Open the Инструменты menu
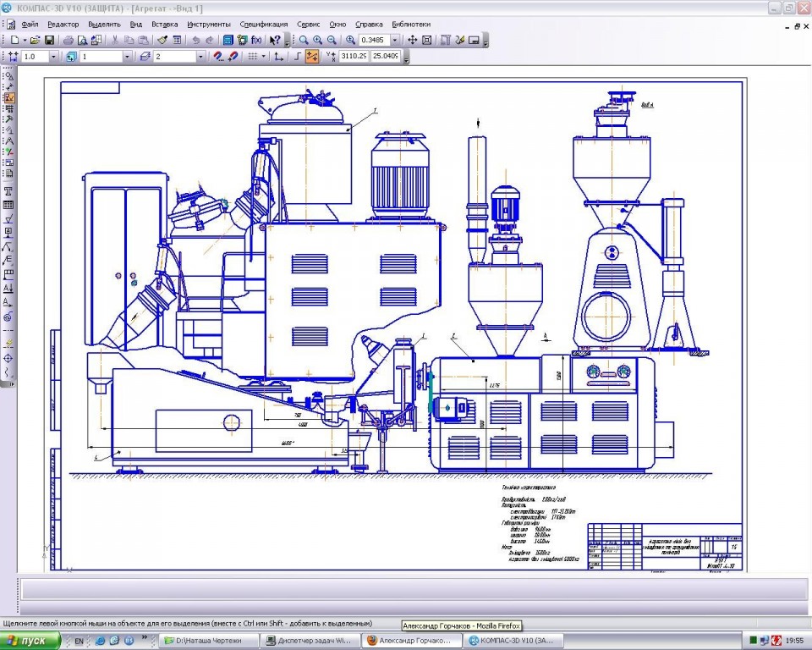The image size is (812, 650). pyautogui.click(x=209, y=25)
